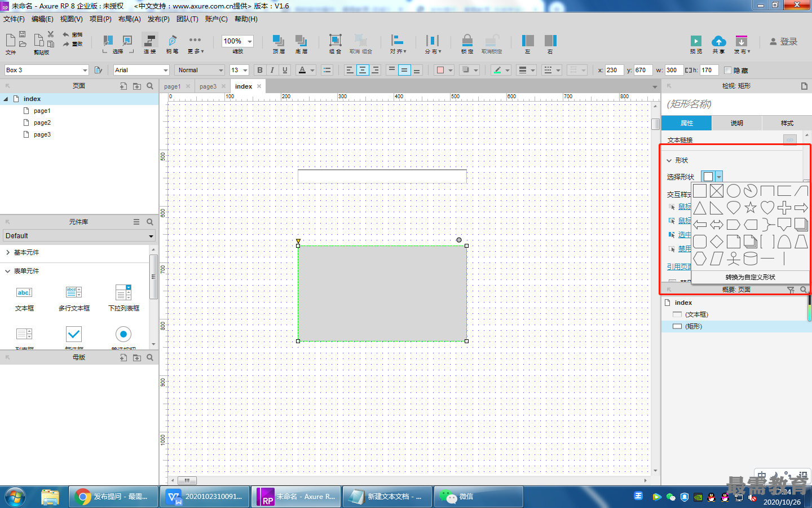Toggle the left panels button (左)
Image resolution: width=812 pixels, height=508 pixels.
(x=528, y=44)
